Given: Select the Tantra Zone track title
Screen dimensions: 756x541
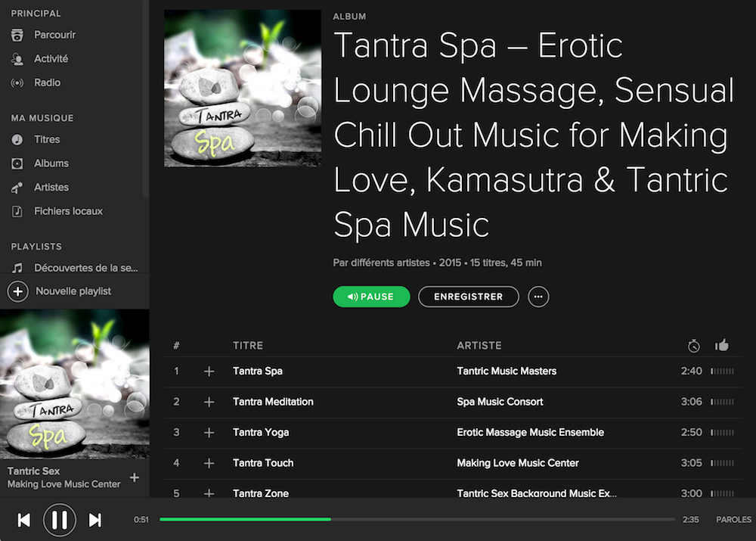Looking at the screenshot, I should [x=261, y=493].
